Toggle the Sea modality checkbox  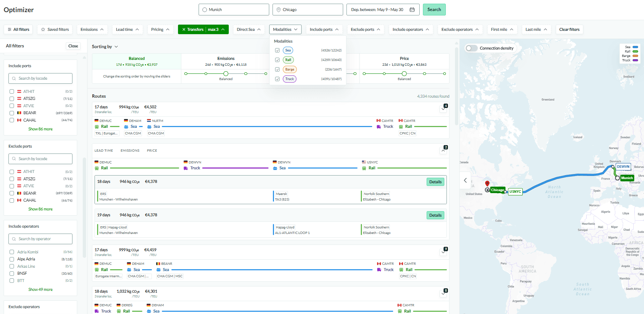coord(277,50)
